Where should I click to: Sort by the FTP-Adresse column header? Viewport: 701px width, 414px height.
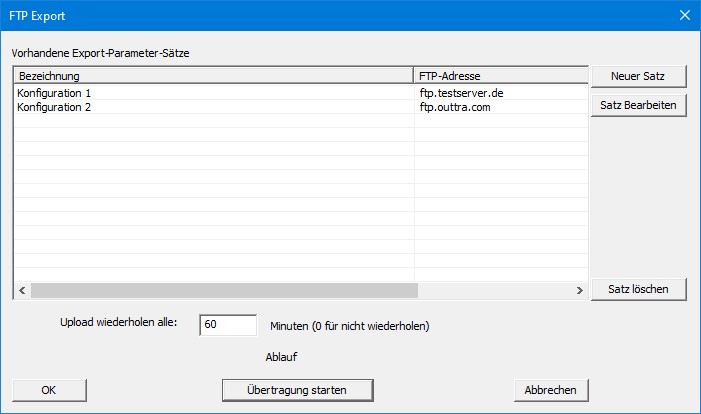pos(501,76)
